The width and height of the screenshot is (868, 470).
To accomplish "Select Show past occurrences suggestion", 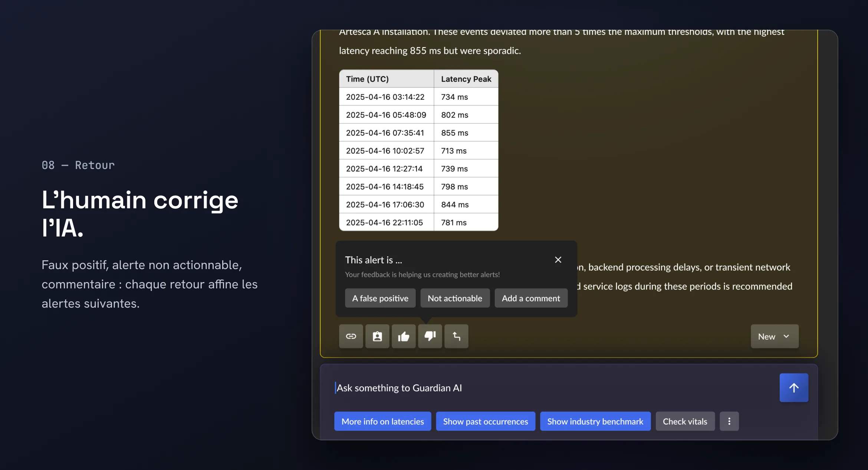I will point(486,421).
